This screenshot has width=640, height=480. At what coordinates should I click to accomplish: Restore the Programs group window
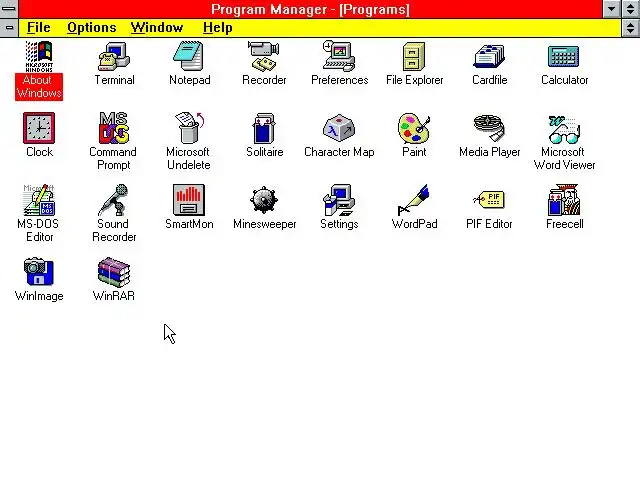point(631,28)
